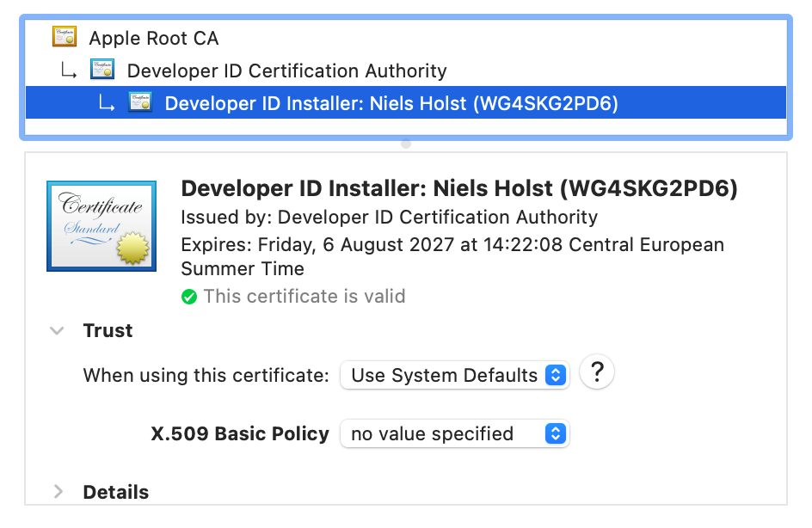Viewport: 812px width, 528px height.
Task: Collapse the Trust section
Action: click(57, 330)
